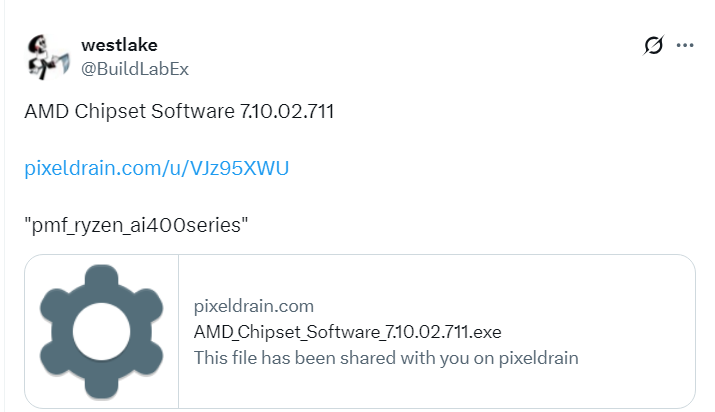The height and width of the screenshot is (412, 715).
Task: Open westlake's profile avatar
Action: click(x=46, y=56)
